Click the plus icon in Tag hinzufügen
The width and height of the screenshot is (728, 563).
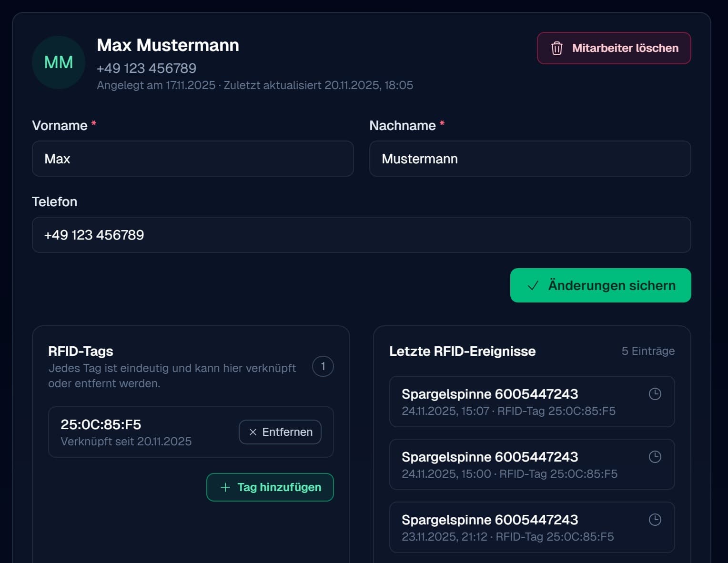(x=225, y=487)
